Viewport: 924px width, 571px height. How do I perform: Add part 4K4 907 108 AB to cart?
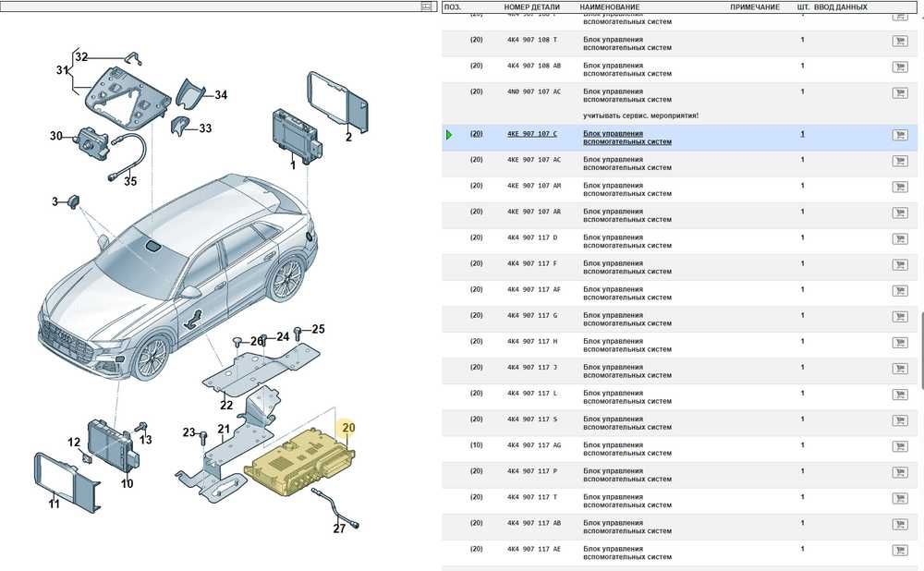pyautogui.click(x=899, y=67)
